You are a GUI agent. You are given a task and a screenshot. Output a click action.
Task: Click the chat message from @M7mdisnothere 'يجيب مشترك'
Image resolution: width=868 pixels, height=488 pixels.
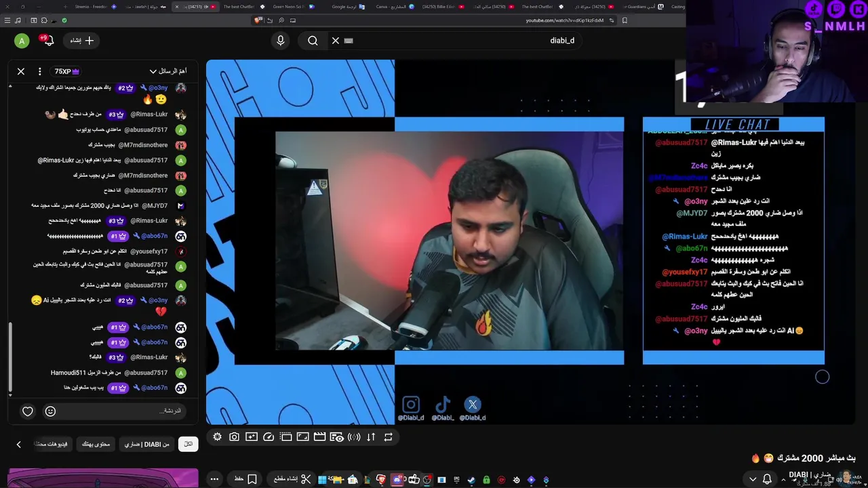tap(101, 145)
